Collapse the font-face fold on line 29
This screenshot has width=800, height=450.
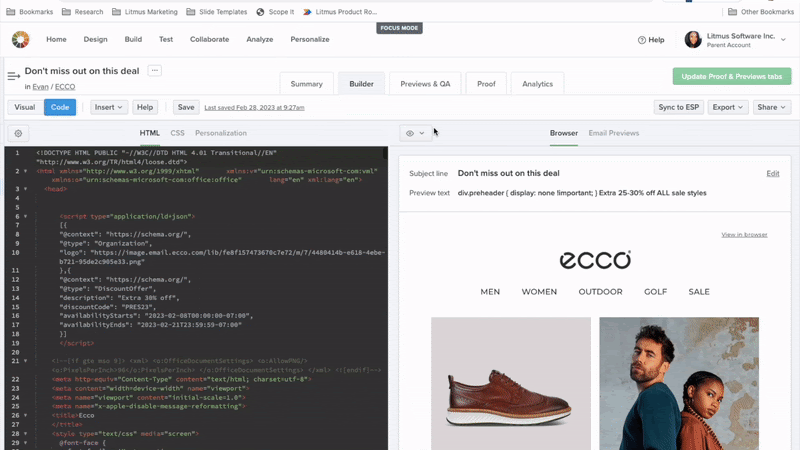click(x=26, y=443)
